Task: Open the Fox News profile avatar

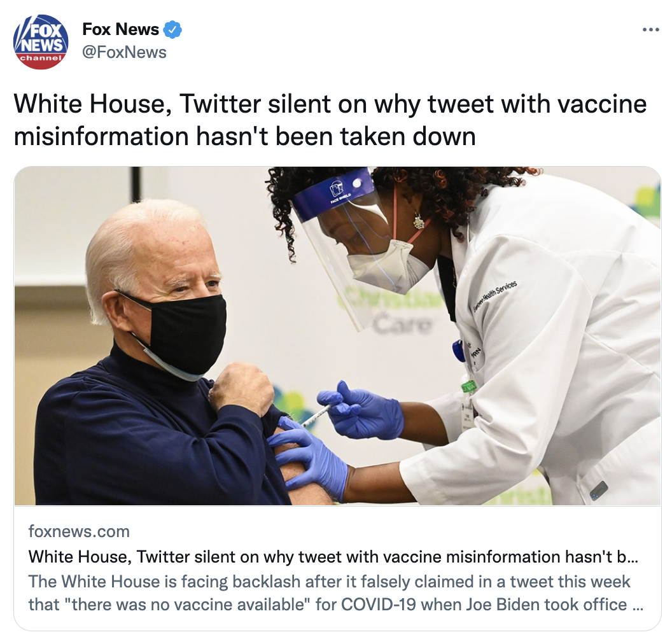Action: [x=41, y=41]
